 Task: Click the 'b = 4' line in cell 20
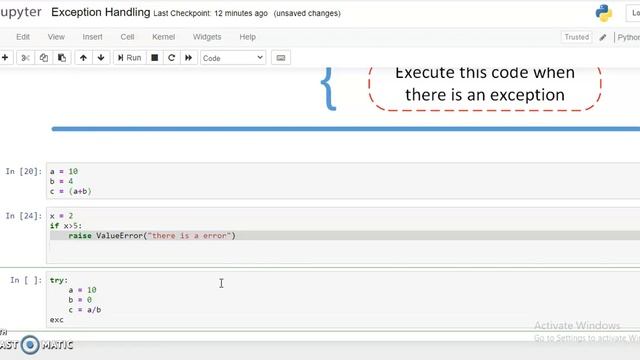pyautogui.click(x=61, y=181)
